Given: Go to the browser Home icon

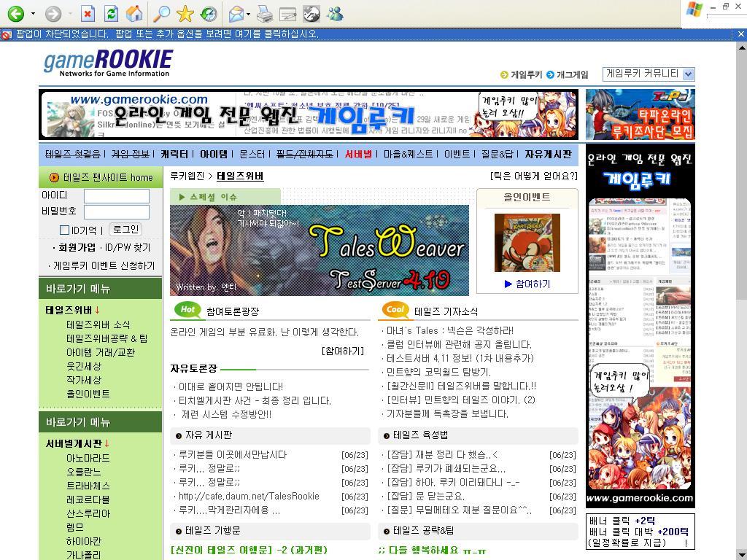Looking at the screenshot, I should (x=134, y=13).
